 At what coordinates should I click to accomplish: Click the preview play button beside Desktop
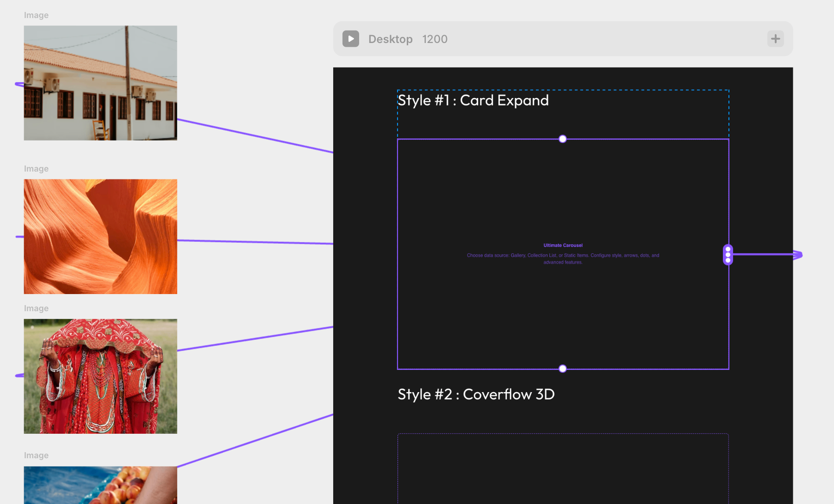350,39
